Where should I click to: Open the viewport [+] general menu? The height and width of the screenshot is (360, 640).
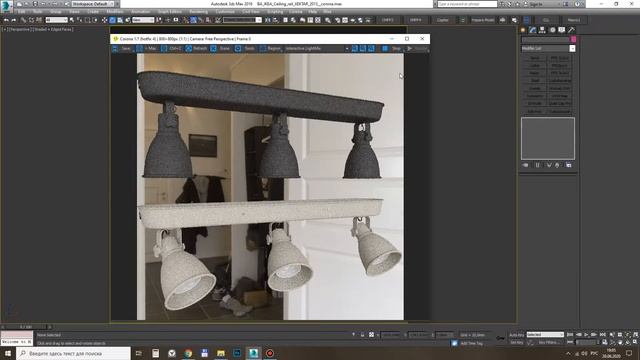point(4,29)
